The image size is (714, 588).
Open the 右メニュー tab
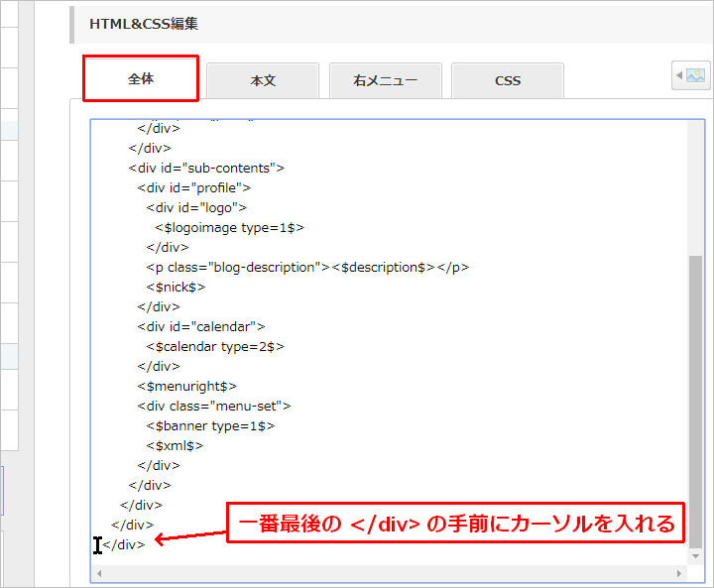click(385, 80)
